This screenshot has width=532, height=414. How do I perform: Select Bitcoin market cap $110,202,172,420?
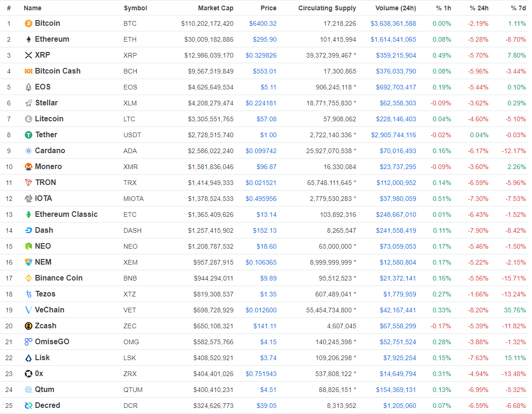207,24
